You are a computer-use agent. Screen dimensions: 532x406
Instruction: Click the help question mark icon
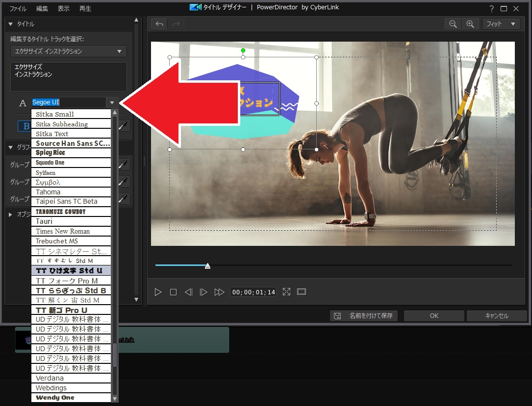click(x=491, y=9)
